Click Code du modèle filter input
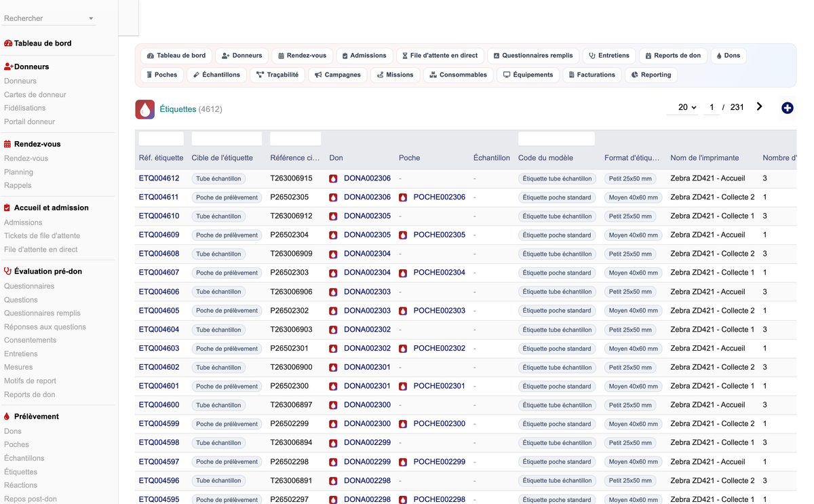Screen dimensions: 814x504 556,138
